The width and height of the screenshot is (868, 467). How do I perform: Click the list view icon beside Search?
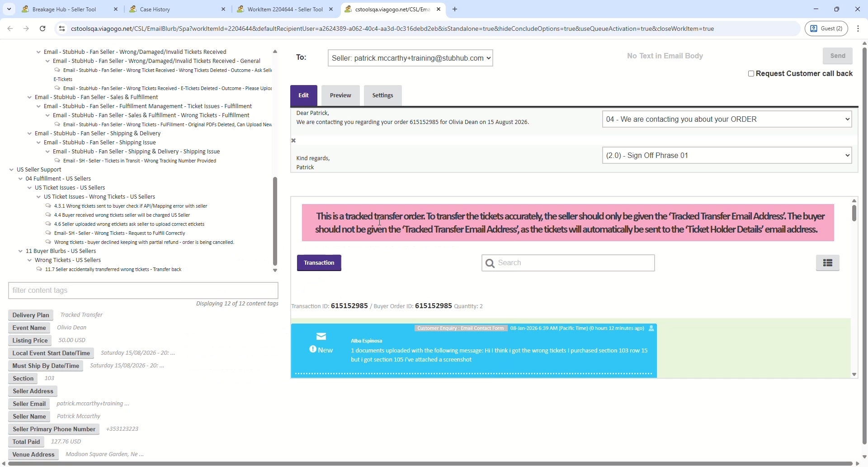[x=828, y=263]
